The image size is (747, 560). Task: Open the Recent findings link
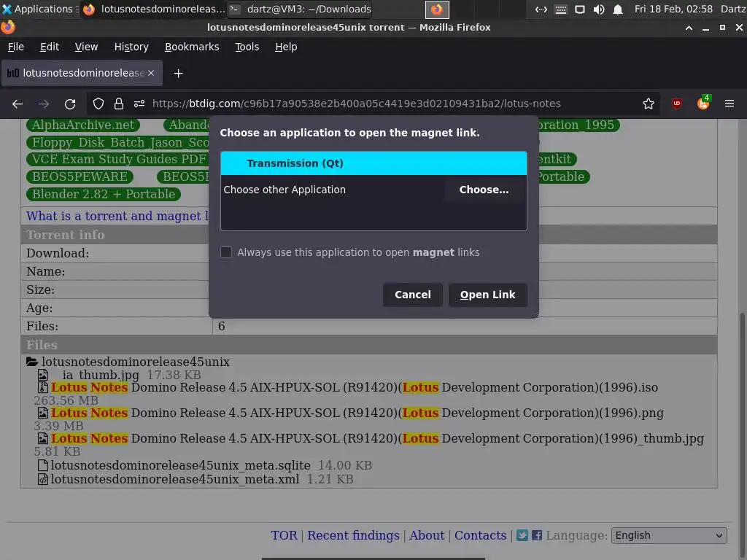[353, 535]
